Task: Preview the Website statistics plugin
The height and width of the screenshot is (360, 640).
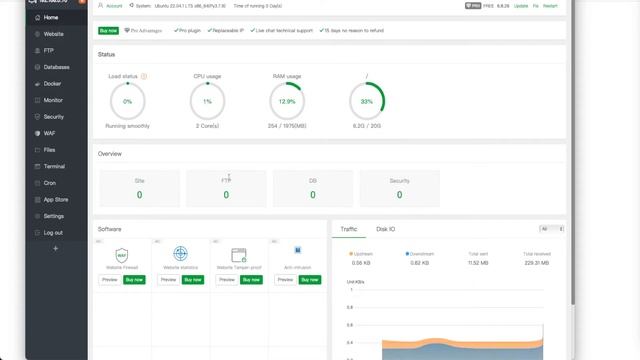Action: [168, 280]
